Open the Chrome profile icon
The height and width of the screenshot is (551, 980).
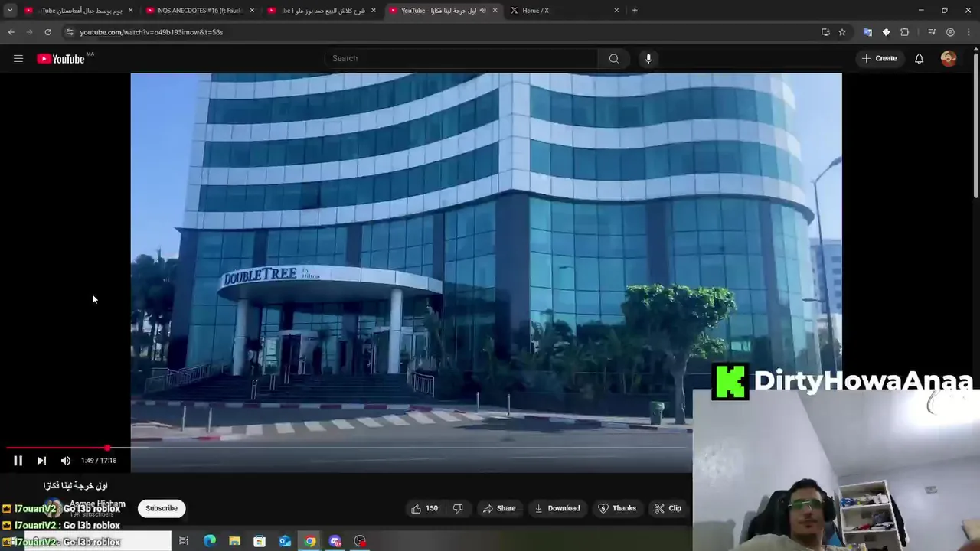(x=950, y=32)
